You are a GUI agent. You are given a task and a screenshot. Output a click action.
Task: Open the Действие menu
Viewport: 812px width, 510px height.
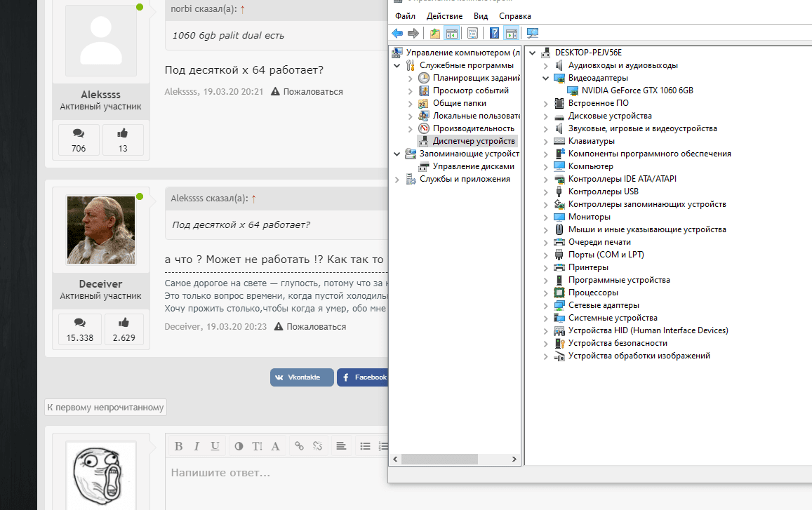coord(444,16)
